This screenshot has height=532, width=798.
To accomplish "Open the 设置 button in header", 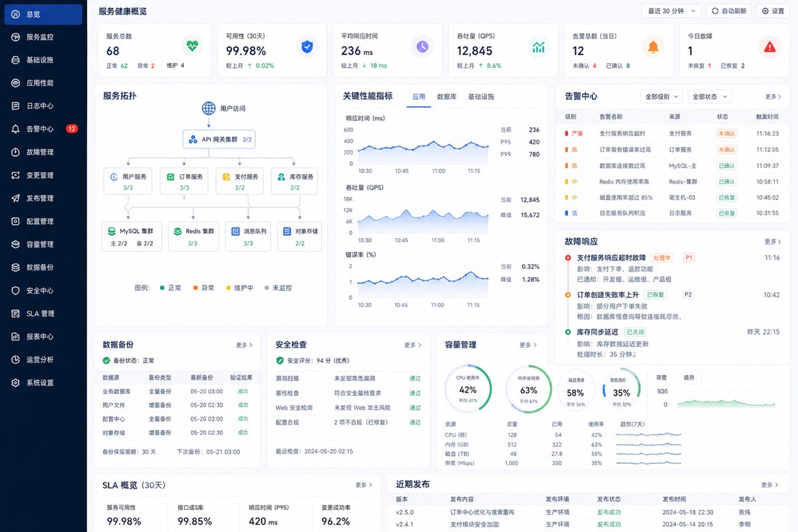I will 773,11.
